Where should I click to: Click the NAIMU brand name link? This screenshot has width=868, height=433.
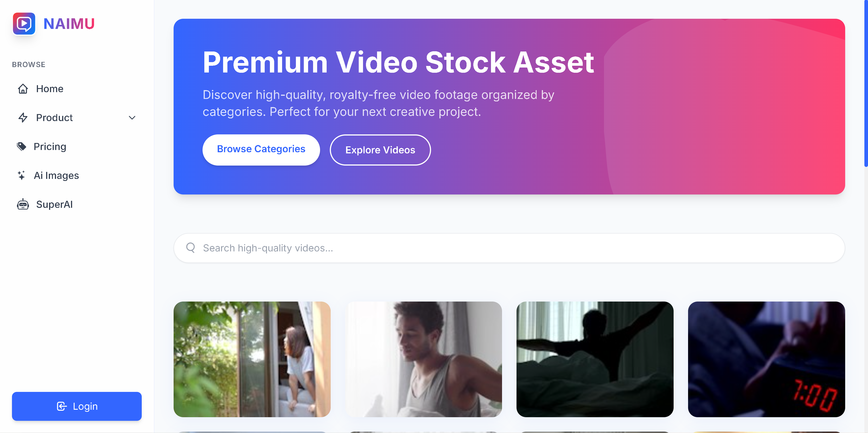(x=69, y=24)
